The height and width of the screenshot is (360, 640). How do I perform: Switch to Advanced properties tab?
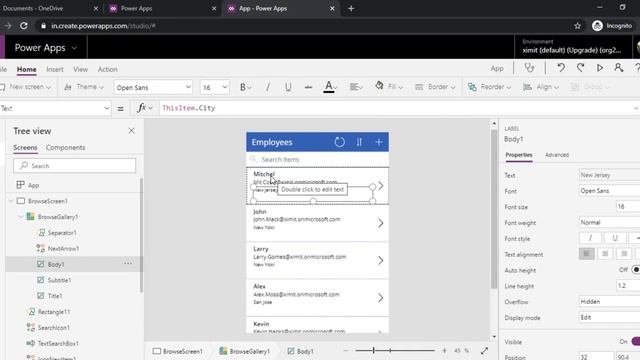pos(557,155)
